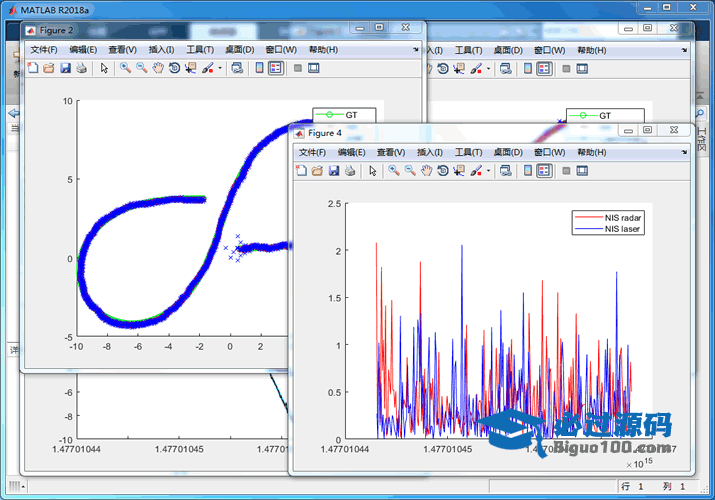Screen dimensions: 715x500
Task: Open 工具(T) menu in Figure 4
Action: point(468,152)
